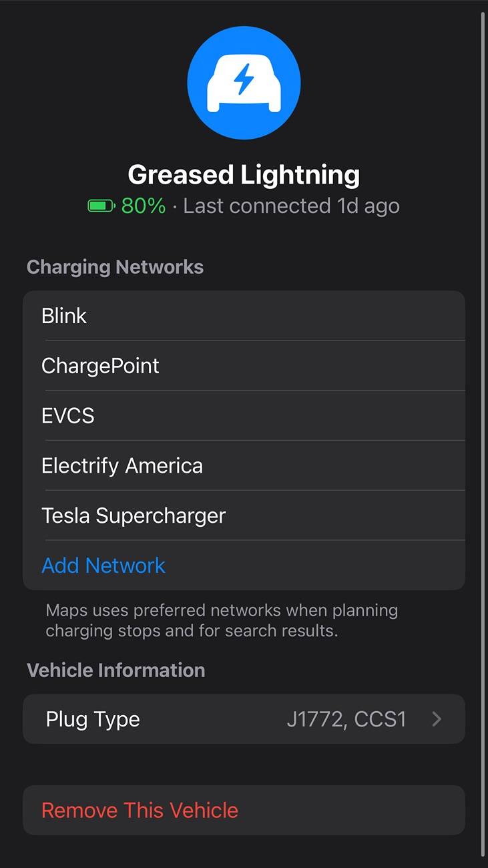The height and width of the screenshot is (868, 488).
Task: Open the EVCS network entry
Action: click(x=244, y=415)
